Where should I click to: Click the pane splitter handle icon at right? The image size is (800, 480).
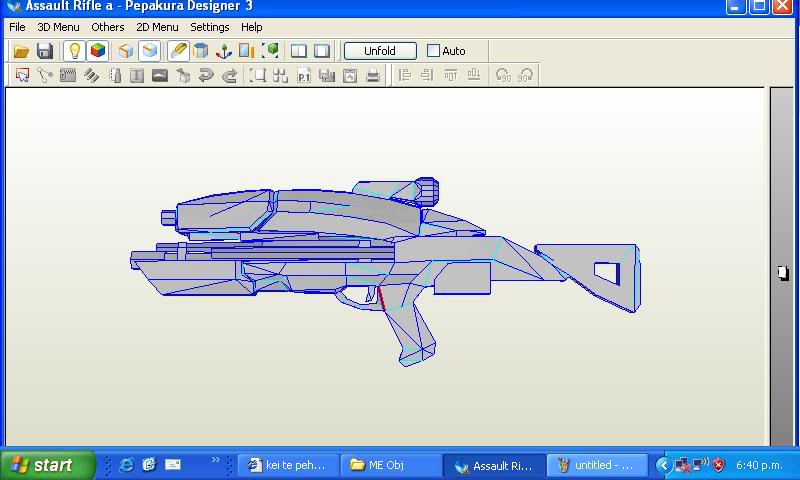click(x=783, y=273)
